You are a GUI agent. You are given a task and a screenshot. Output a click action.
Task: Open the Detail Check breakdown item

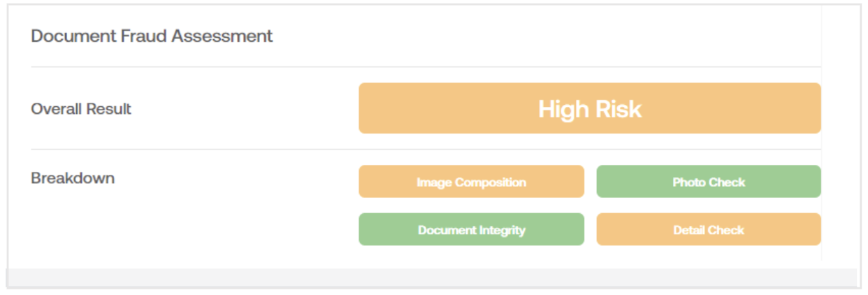(709, 229)
